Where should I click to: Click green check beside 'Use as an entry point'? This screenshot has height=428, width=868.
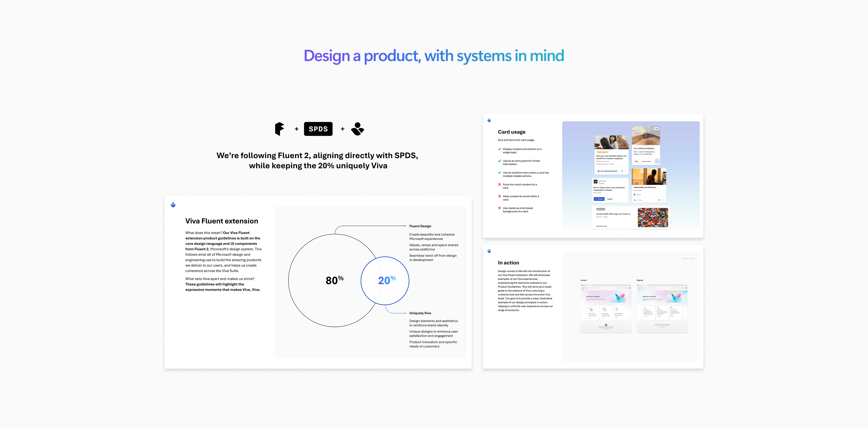tap(499, 161)
